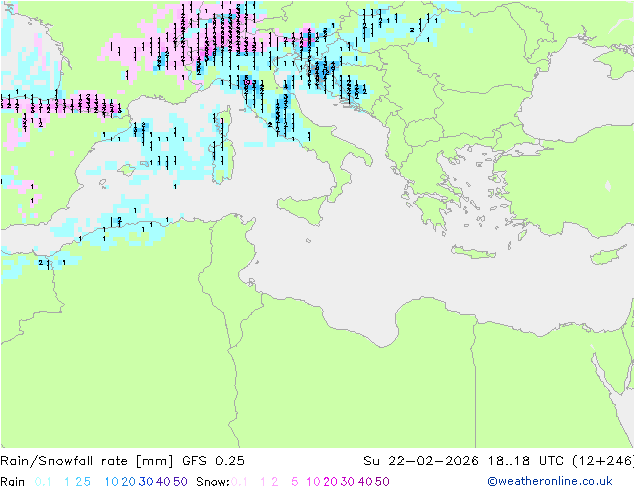Click the 'Rain' legend label
634x490 pixels.
(x=13, y=482)
